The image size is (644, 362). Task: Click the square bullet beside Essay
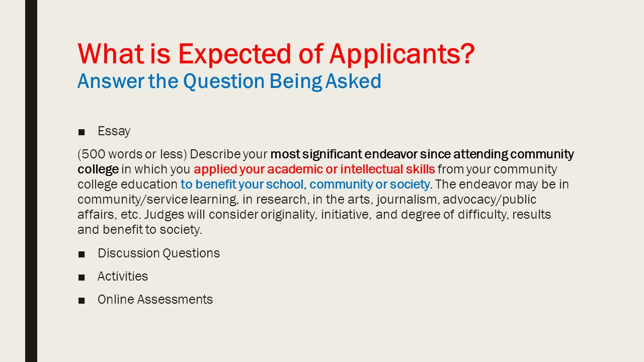click(x=82, y=132)
